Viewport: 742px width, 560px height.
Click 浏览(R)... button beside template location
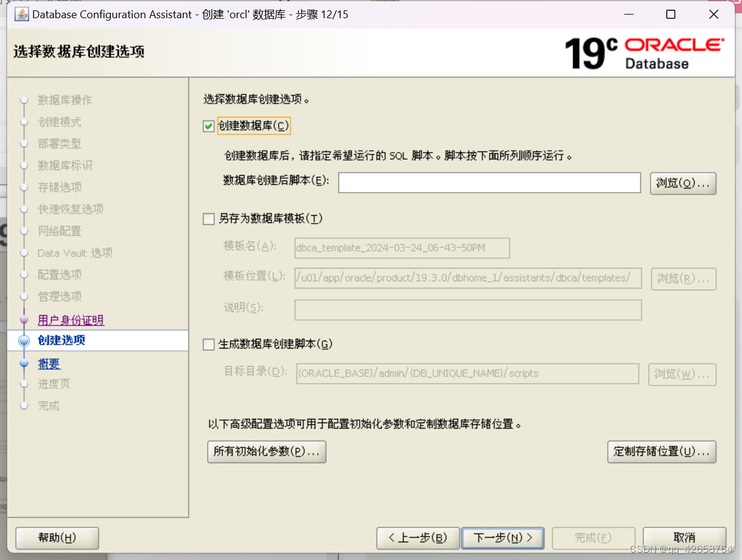[x=683, y=279]
